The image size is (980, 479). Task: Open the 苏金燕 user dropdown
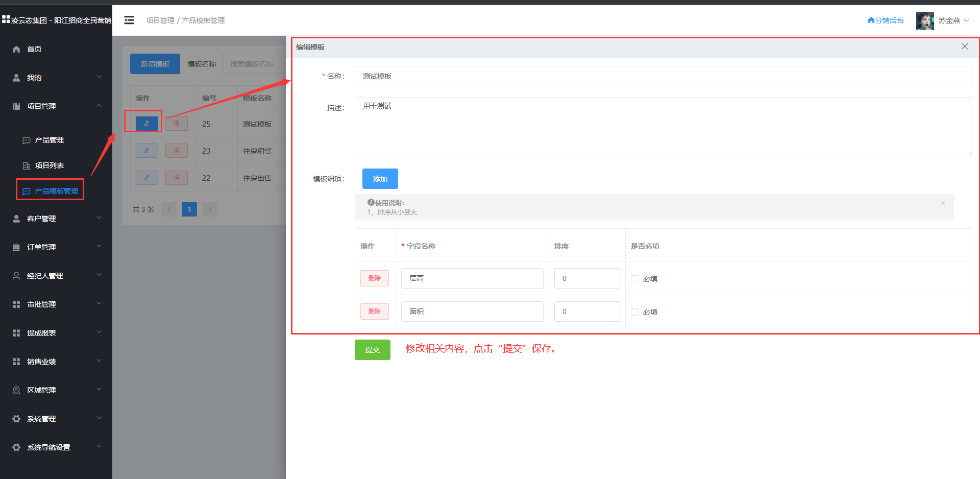[x=953, y=20]
